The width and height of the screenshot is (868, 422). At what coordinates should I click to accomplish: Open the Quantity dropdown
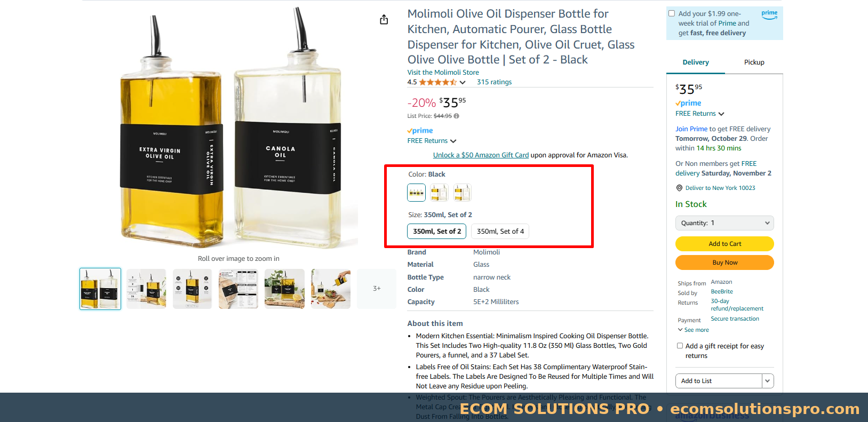coord(724,223)
